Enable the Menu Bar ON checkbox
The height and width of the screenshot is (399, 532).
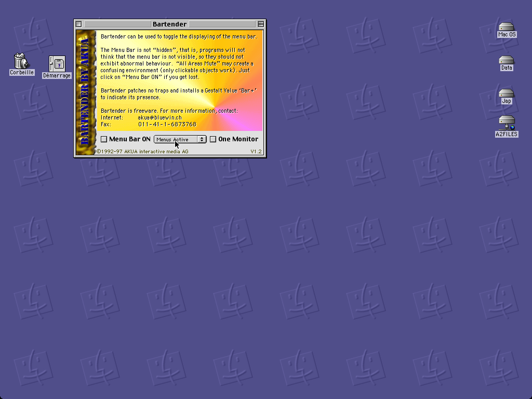pyautogui.click(x=104, y=139)
